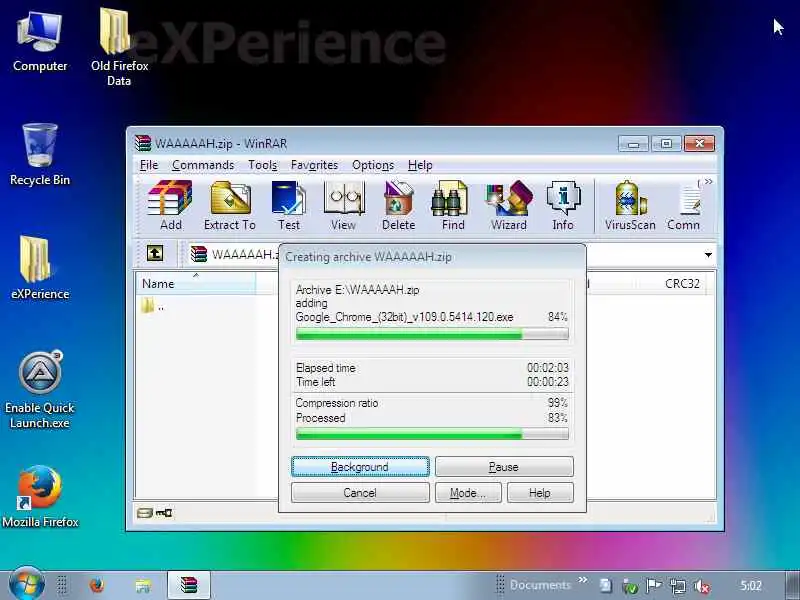Click the Add toolbar icon in WinRAR

tap(170, 205)
